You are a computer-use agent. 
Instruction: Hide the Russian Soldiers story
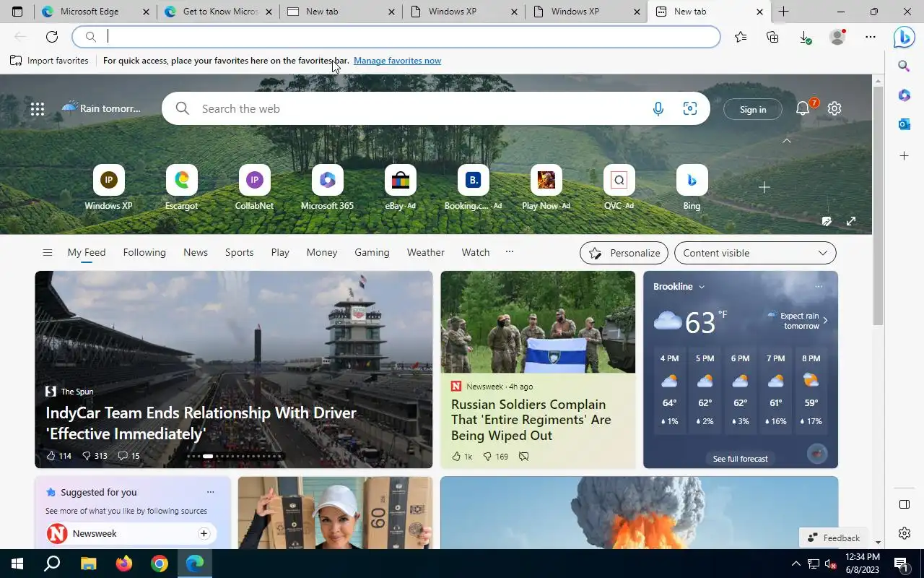[x=524, y=457]
